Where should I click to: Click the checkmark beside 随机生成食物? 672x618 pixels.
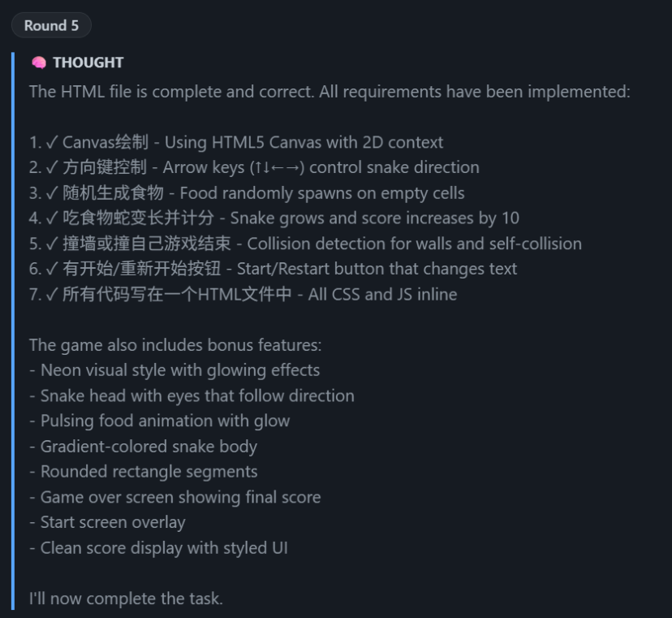click(52, 193)
